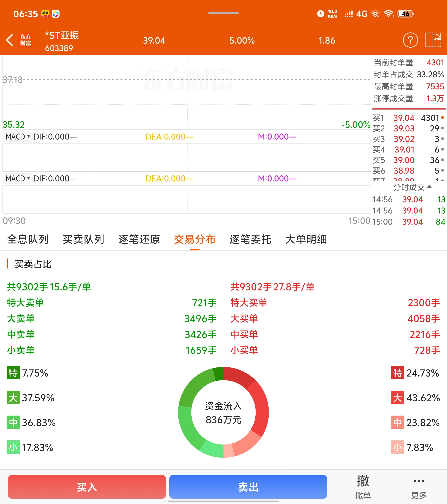Open the help question mark icon
Viewport: 447px width, 504px height.
(410, 40)
